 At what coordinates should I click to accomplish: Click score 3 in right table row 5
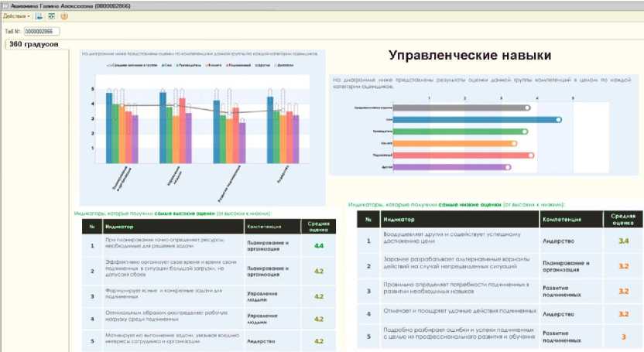click(x=623, y=337)
